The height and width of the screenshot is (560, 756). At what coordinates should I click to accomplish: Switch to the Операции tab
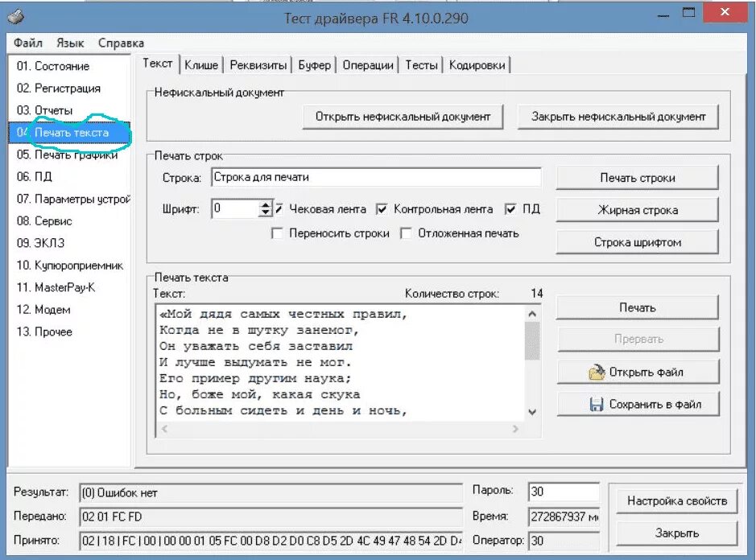coord(368,65)
